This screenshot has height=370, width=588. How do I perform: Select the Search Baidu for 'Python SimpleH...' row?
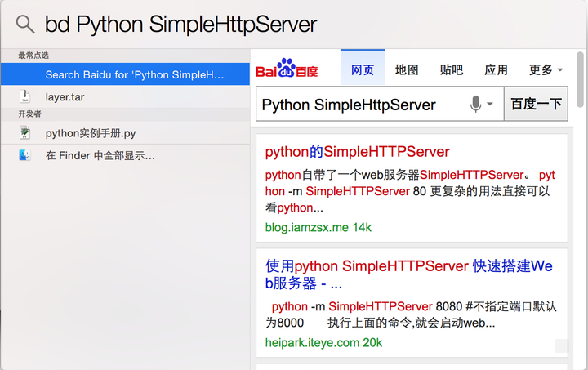coord(125,74)
